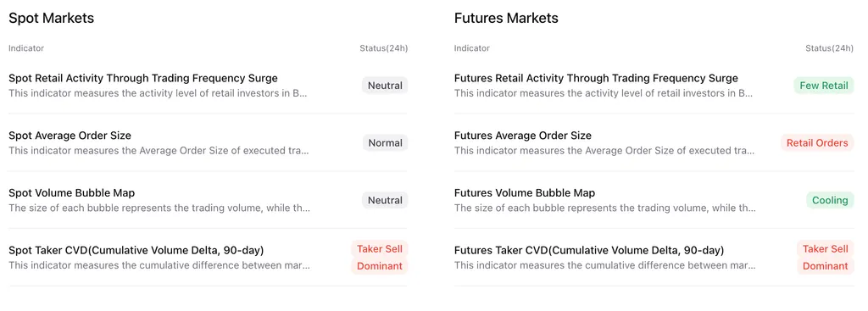This screenshot has width=868, height=311.
Task: Click the Retail Orders status badge
Action: tap(817, 142)
